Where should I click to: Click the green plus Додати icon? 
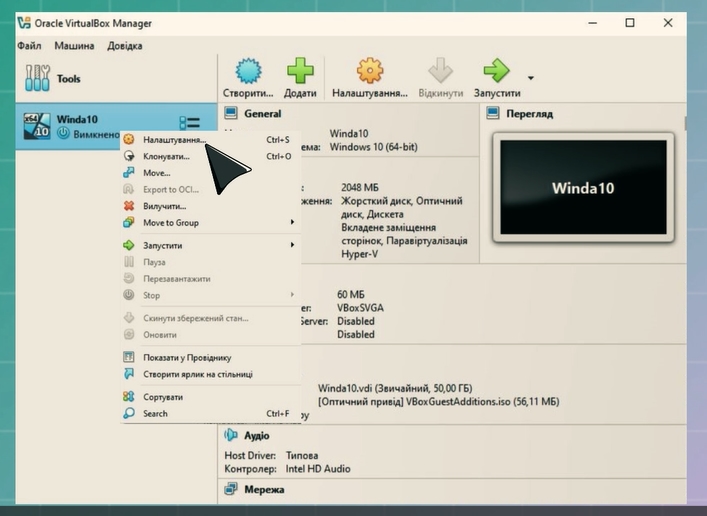point(300,70)
